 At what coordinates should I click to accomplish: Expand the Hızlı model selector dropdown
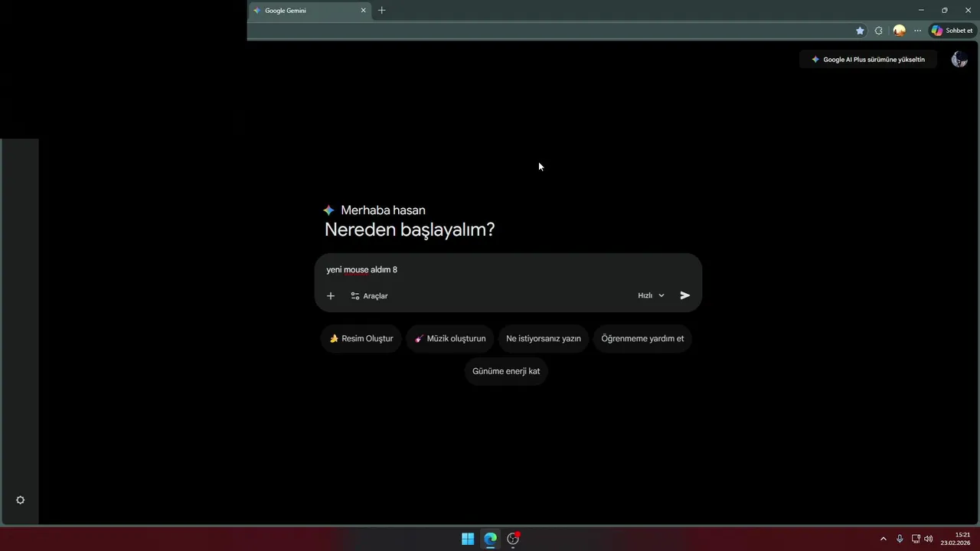(651, 295)
